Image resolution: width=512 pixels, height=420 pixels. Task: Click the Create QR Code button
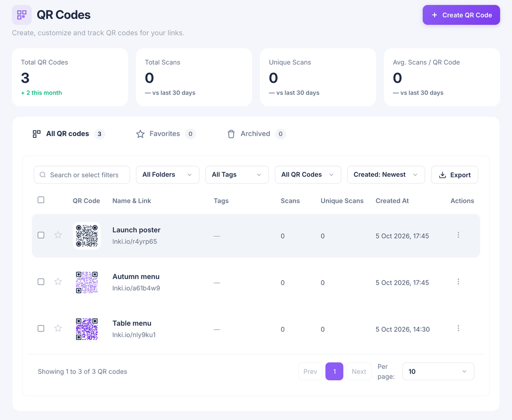tap(461, 15)
